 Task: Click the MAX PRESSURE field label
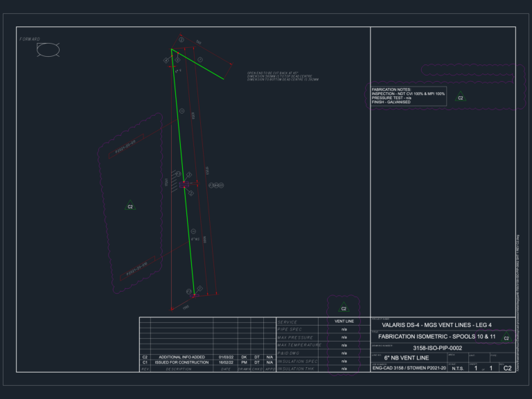point(295,337)
